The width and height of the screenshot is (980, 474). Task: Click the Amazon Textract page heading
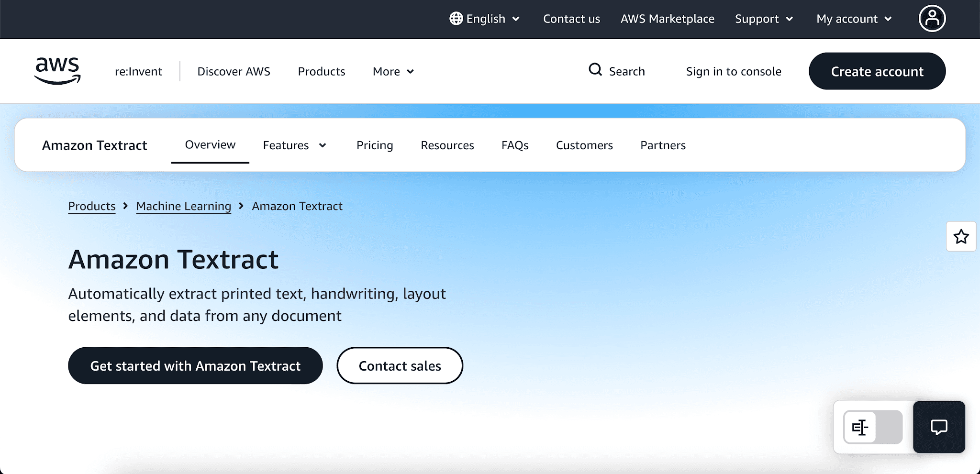[173, 260]
